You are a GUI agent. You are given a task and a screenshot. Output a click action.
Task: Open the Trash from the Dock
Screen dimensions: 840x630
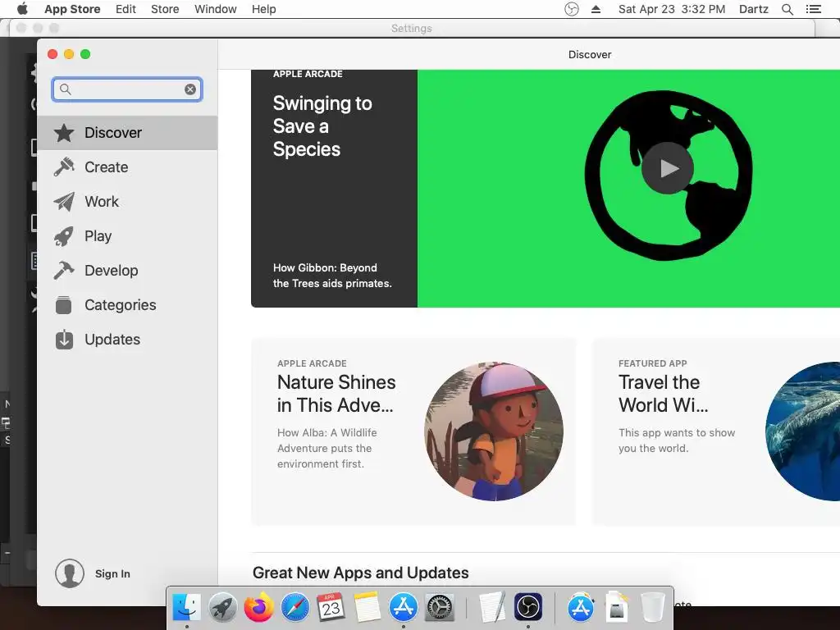tap(652, 608)
